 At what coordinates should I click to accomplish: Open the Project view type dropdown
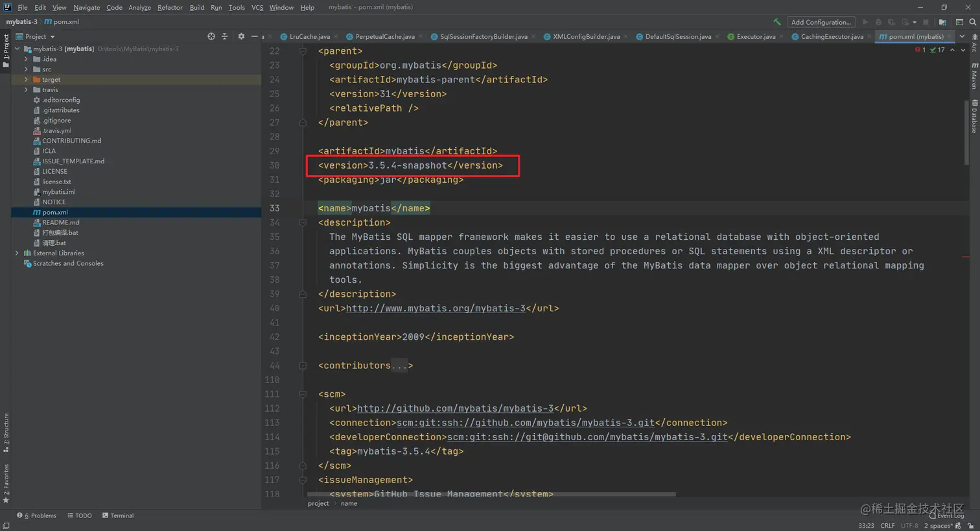tap(36, 36)
